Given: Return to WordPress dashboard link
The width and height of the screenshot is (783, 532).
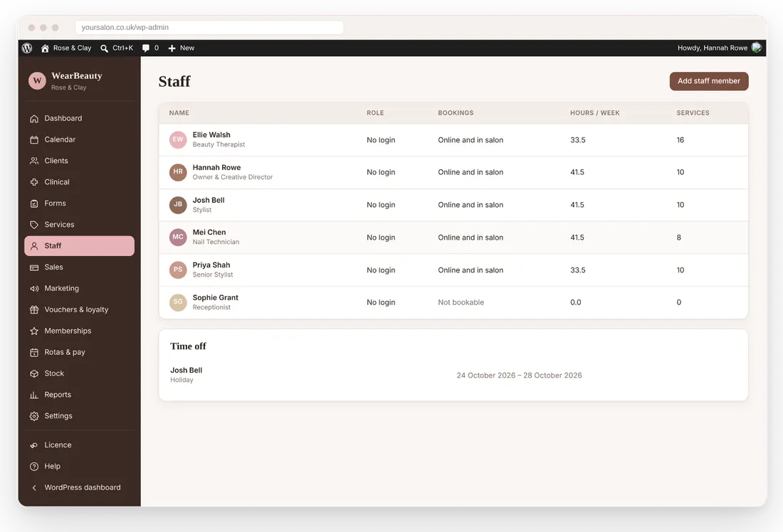Looking at the screenshot, I should (80, 488).
